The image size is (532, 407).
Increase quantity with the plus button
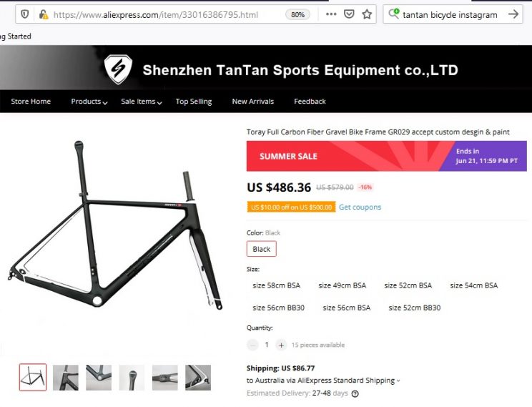click(x=281, y=345)
